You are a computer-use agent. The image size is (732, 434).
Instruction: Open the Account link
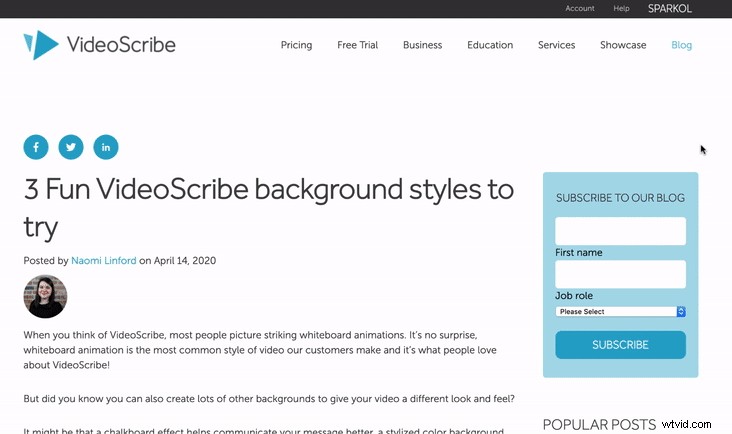[x=580, y=8]
